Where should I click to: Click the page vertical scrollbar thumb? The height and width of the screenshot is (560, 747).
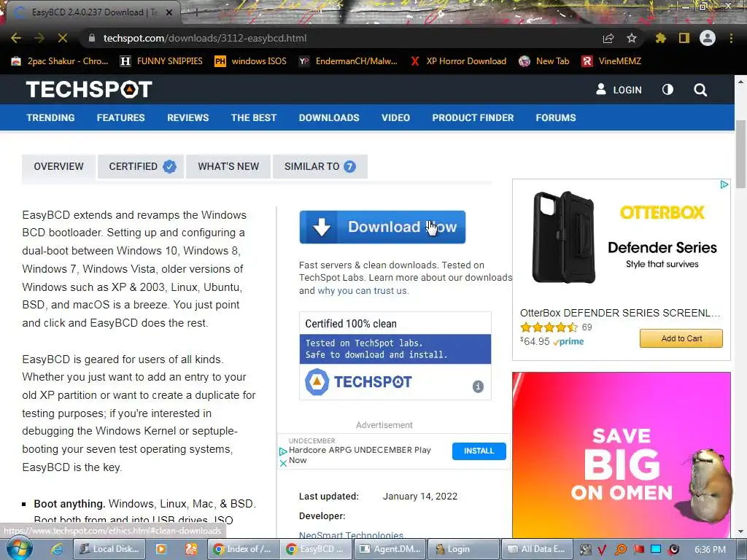click(x=741, y=155)
